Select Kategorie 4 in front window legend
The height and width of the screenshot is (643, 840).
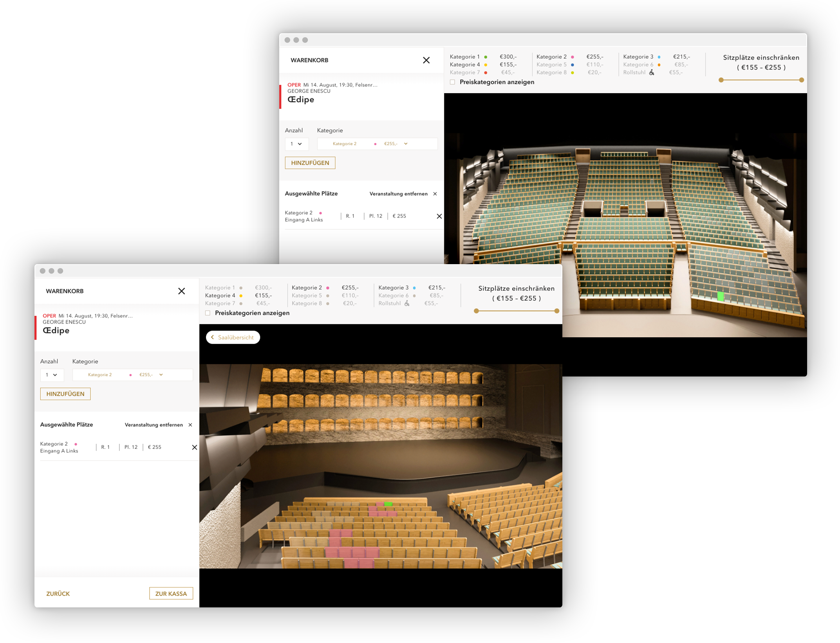tap(220, 296)
